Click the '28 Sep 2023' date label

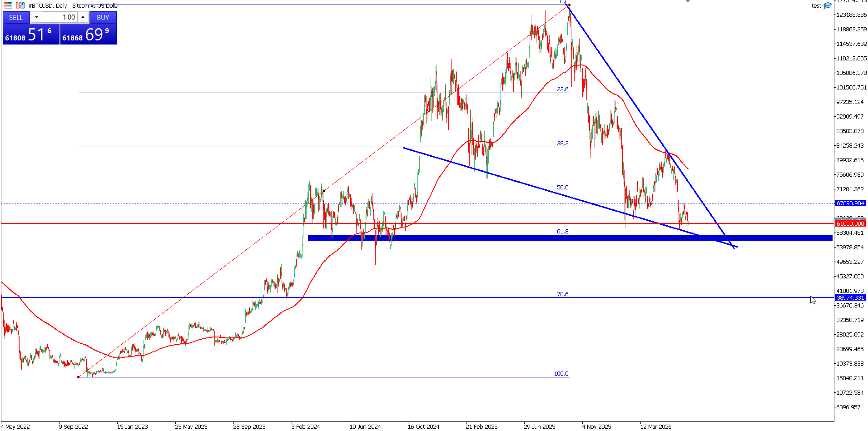coord(249,426)
